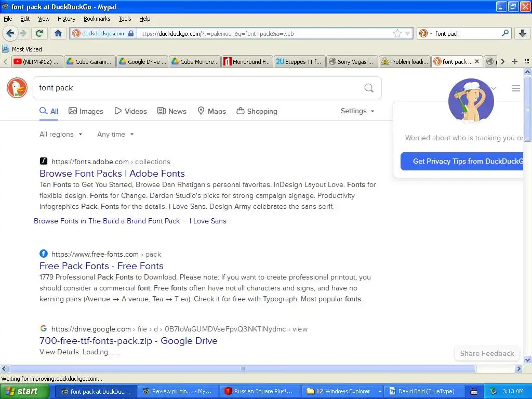Go to the Home page
The height and width of the screenshot is (399, 532).
tap(58, 33)
